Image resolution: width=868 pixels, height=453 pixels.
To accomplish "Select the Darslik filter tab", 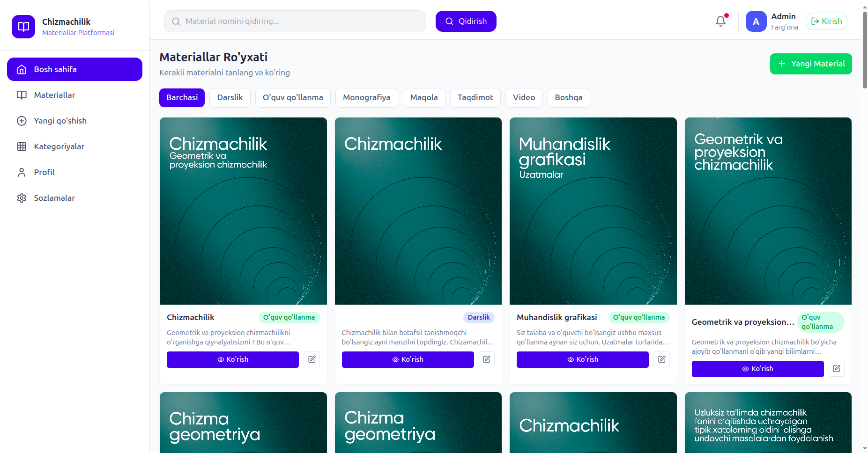I will (x=230, y=98).
